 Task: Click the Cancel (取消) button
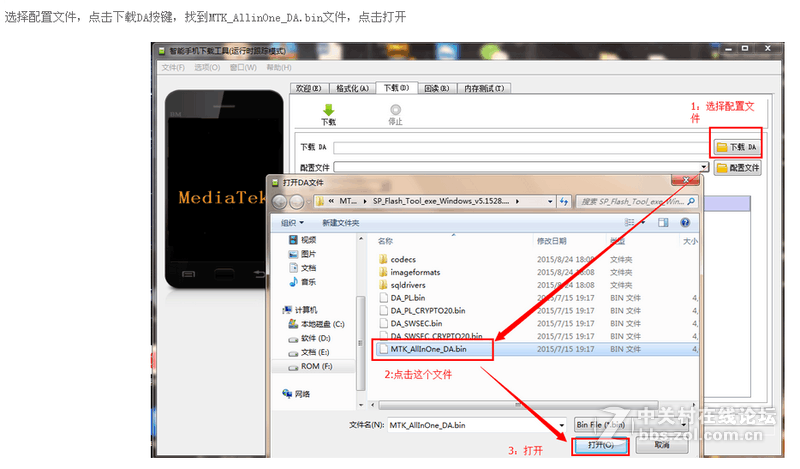662,446
